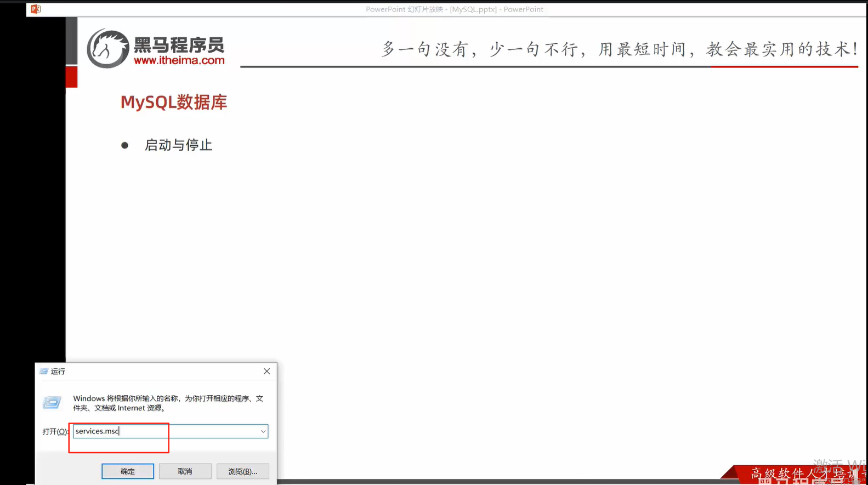Close the 运行 dialog with X
Image resolution: width=868 pixels, height=485 pixels.
click(x=266, y=371)
